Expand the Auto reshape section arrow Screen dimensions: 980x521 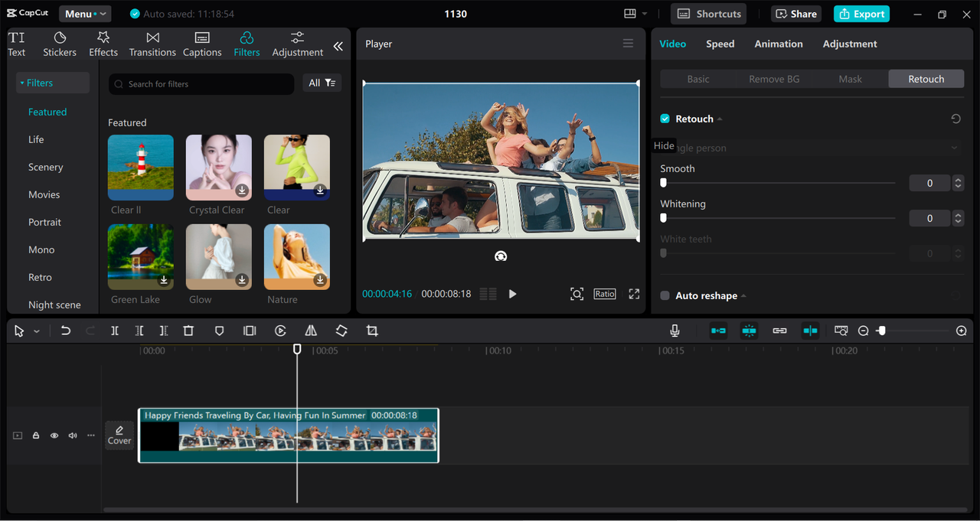coord(744,296)
